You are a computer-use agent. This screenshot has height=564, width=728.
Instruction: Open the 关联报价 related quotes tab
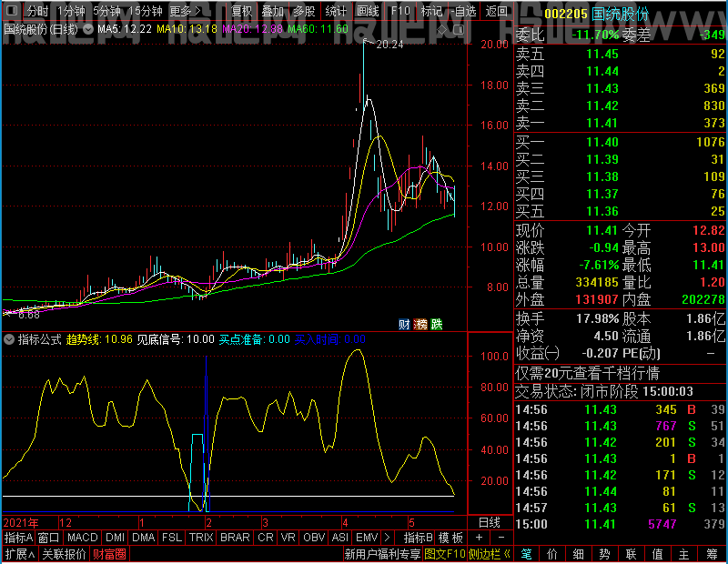coord(64,554)
